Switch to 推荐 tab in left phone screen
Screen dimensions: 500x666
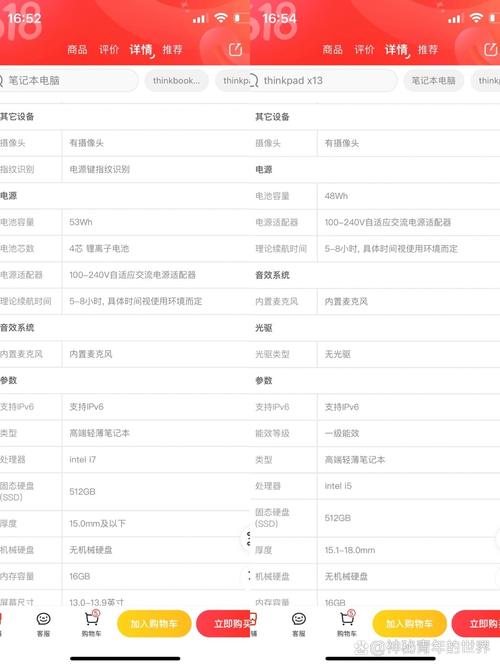tap(172, 50)
